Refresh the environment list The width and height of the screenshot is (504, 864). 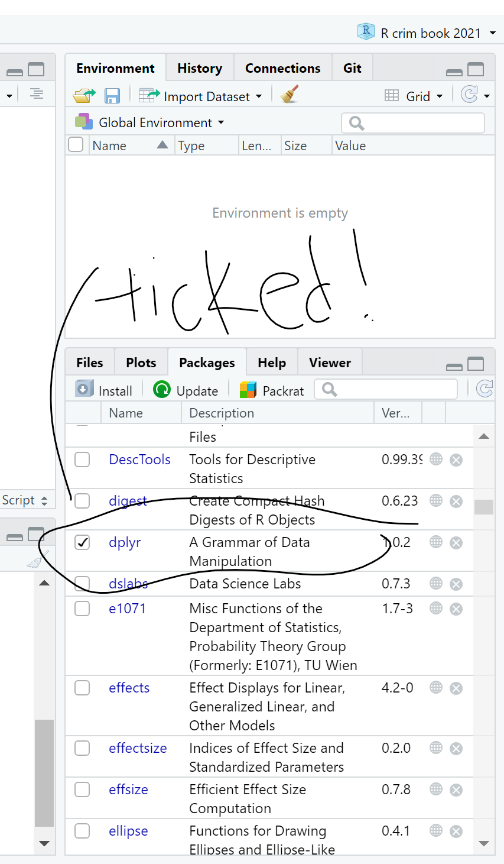[x=471, y=95]
